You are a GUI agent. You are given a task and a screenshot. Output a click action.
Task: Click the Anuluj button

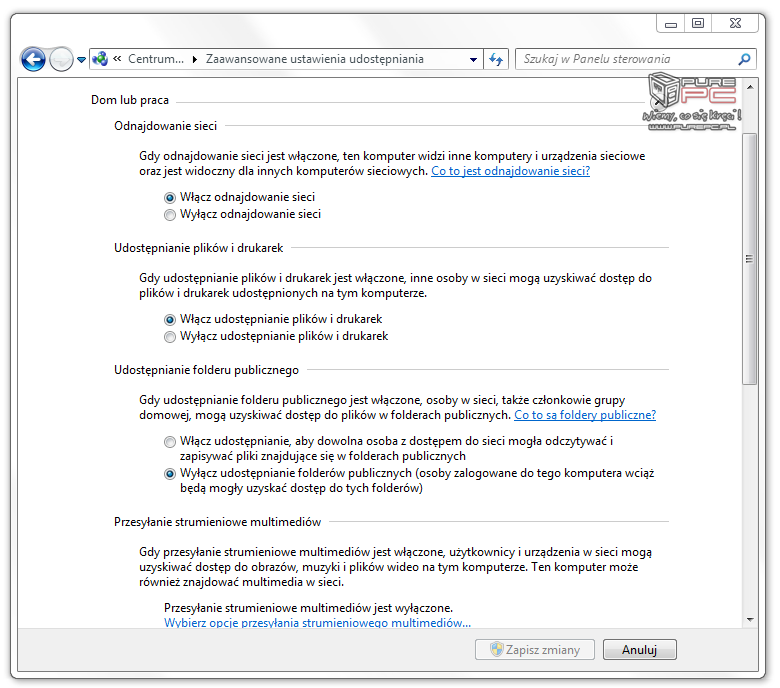pyautogui.click(x=640, y=650)
